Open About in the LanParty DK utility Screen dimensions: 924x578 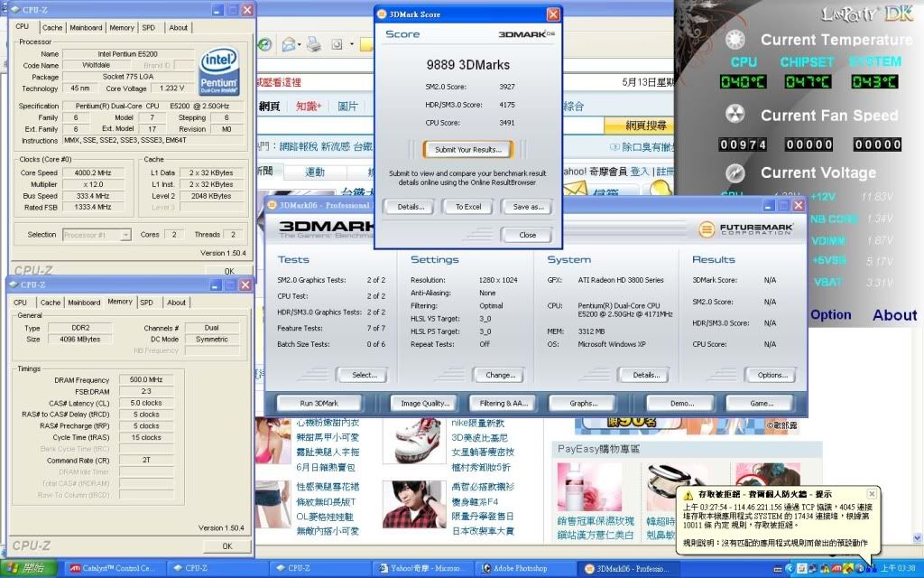point(894,315)
